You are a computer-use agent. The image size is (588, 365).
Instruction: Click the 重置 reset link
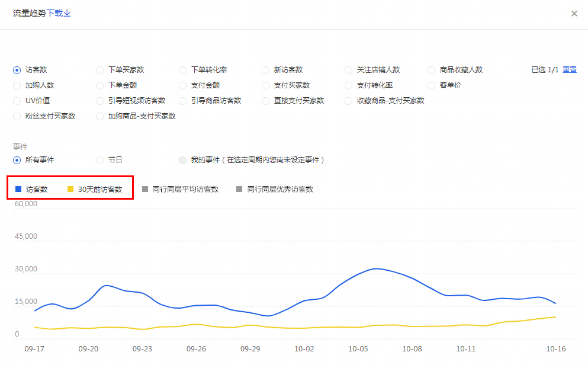click(569, 70)
